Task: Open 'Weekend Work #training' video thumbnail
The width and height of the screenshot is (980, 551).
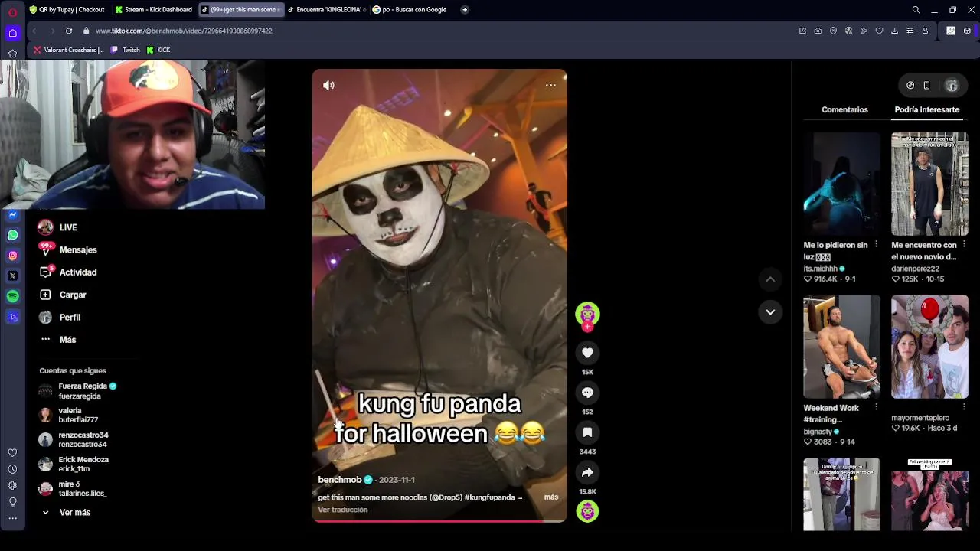Action: [841, 347]
